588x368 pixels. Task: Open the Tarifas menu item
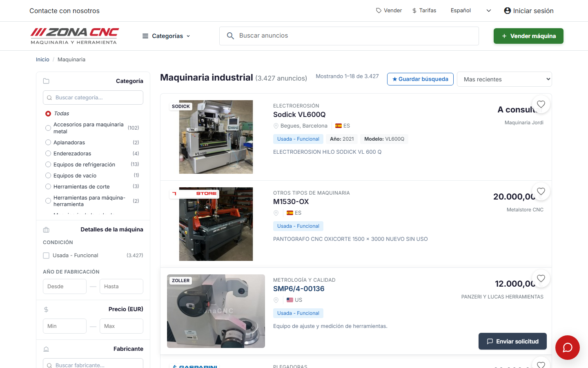point(424,11)
